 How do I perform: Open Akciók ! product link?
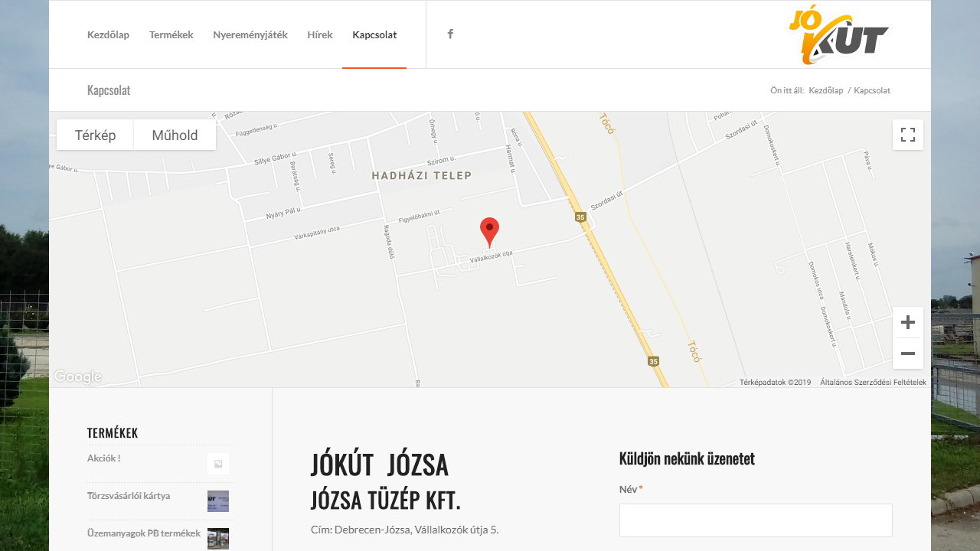pyautogui.click(x=104, y=458)
